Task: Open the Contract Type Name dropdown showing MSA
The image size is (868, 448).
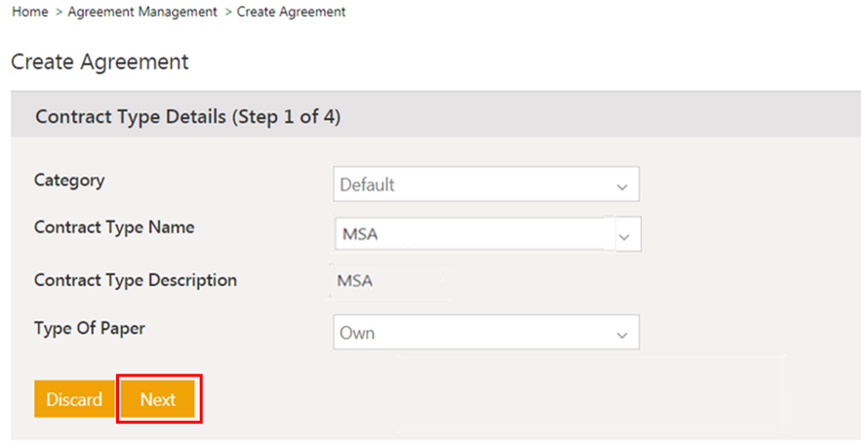Action: 474,234
